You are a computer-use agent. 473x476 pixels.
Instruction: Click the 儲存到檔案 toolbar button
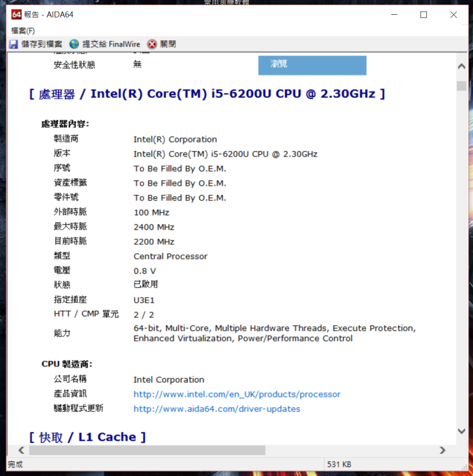pyautogui.click(x=36, y=44)
